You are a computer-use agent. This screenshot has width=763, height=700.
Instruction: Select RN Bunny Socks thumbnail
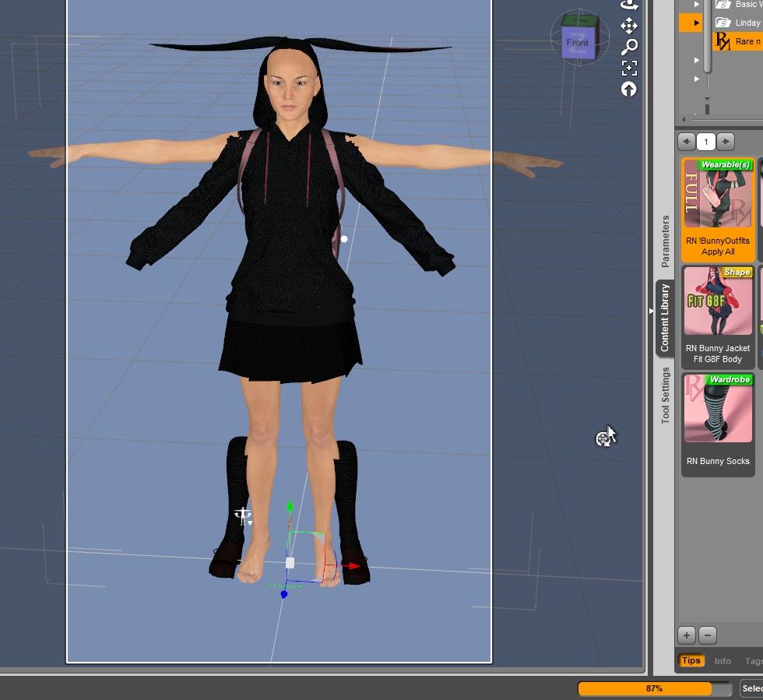coord(718,424)
